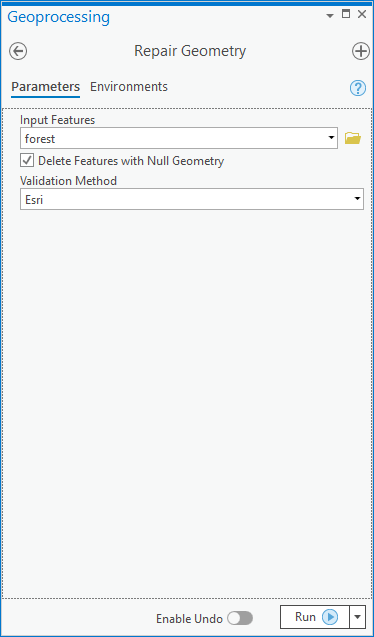Expand the Input Features dropdown arrow
Image resolution: width=374 pixels, height=637 pixels.
332,139
